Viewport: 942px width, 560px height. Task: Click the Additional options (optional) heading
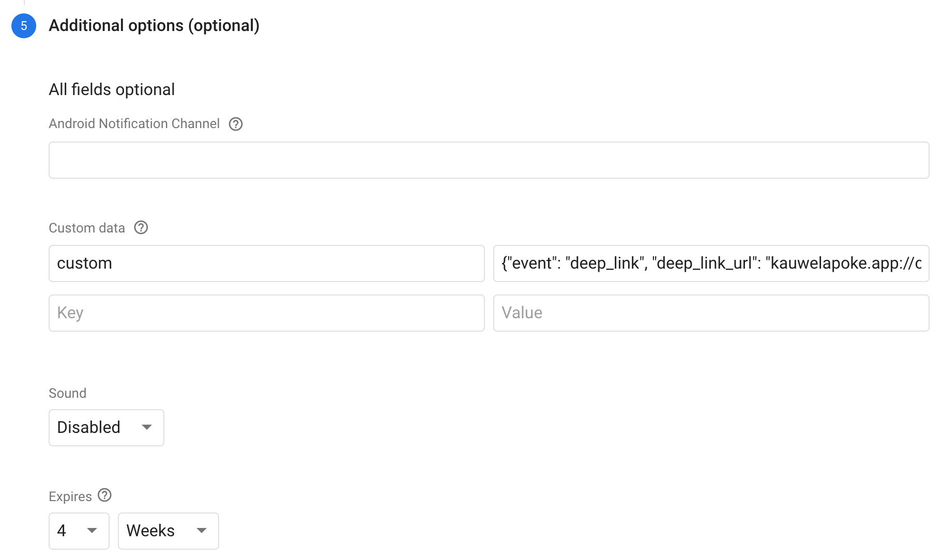[154, 26]
